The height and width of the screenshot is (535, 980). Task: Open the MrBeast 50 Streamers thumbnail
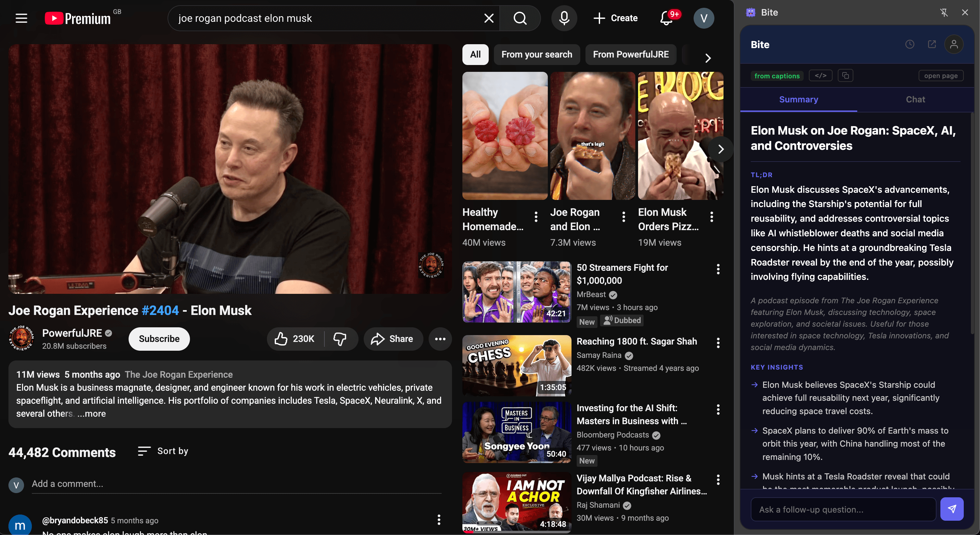pos(516,292)
